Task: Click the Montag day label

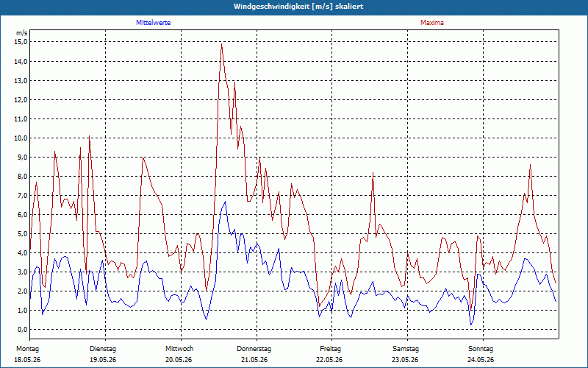Action: click(x=27, y=349)
